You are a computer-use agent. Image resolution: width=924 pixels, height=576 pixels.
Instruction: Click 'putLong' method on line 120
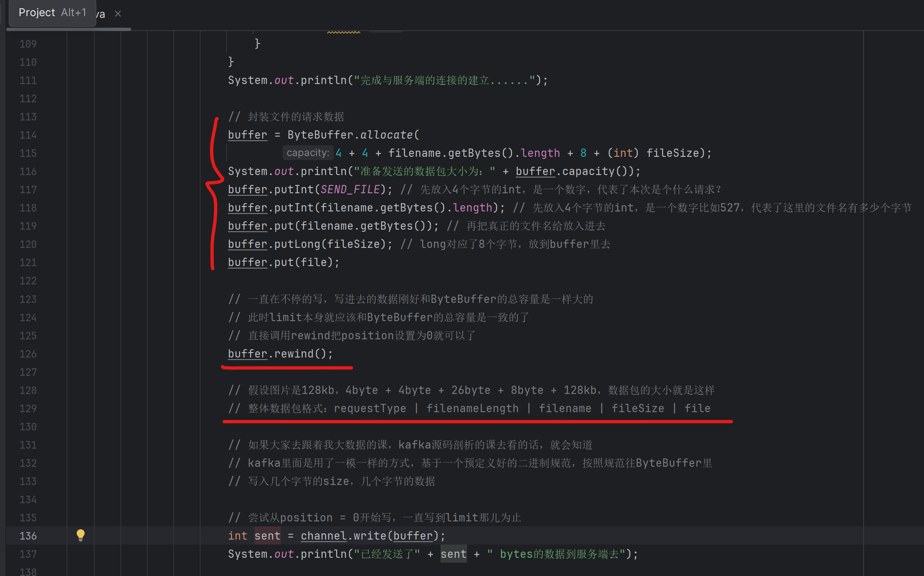point(297,244)
